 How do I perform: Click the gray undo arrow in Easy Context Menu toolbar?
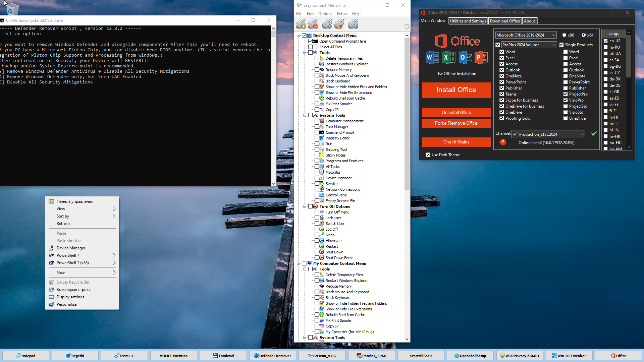(x=407, y=26)
